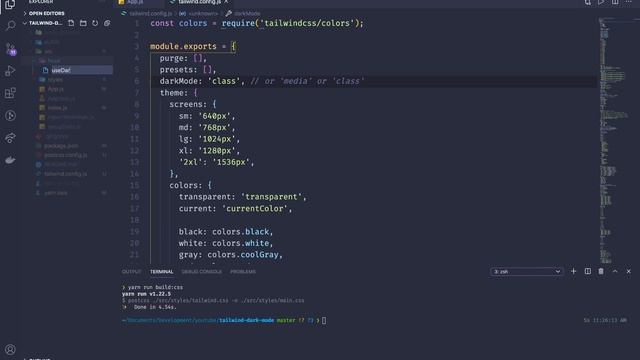Open postcss.config.js in the explorer
640x360 pixels.
click(65, 155)
